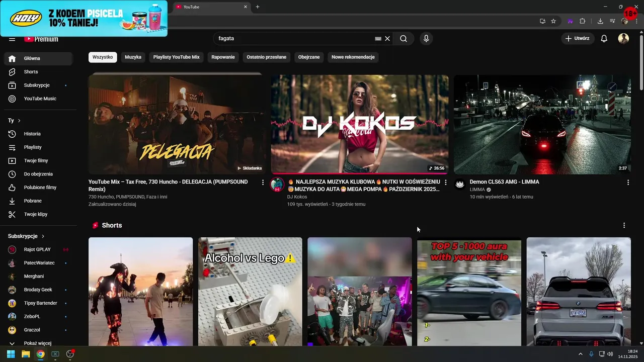This screenshot has height=362, width=644.
Task: Open options for the DELEGACJA mix
Action: (x=263, y=183)
